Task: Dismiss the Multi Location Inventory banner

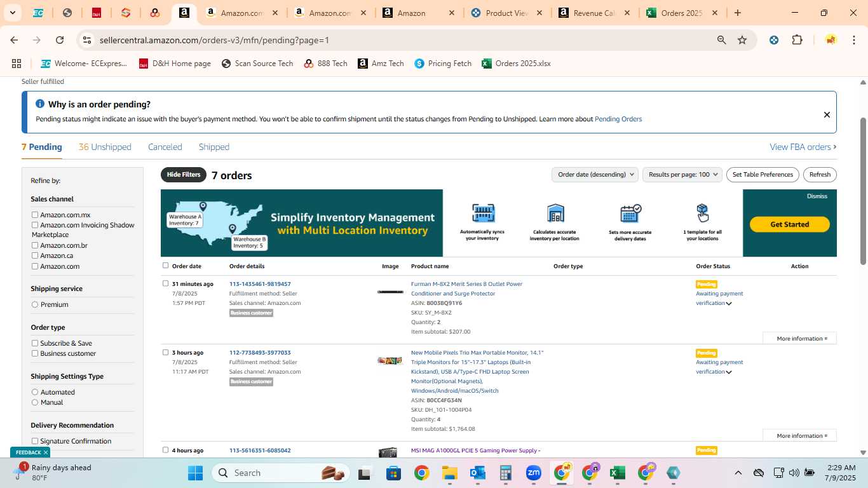Action: pos(817,196)
